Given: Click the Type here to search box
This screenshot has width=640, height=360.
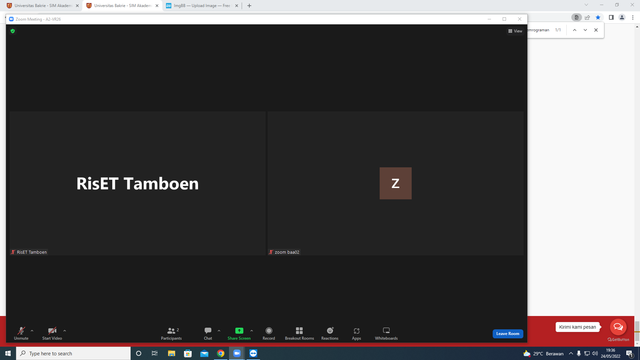Looking at the screenshot, I should coord(73,353).
